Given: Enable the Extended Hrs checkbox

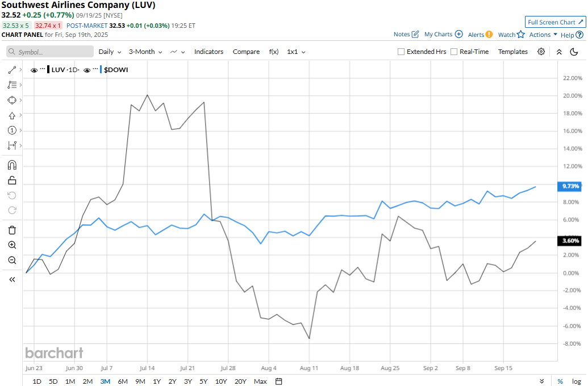Looking at the screenshot, I should pos(401,52).
